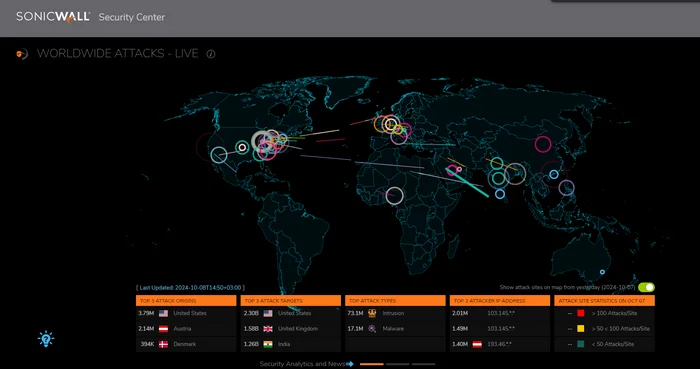Click the India label in Attack Targets
Viewport: 700px width, 369px height.
click(283, 344)
